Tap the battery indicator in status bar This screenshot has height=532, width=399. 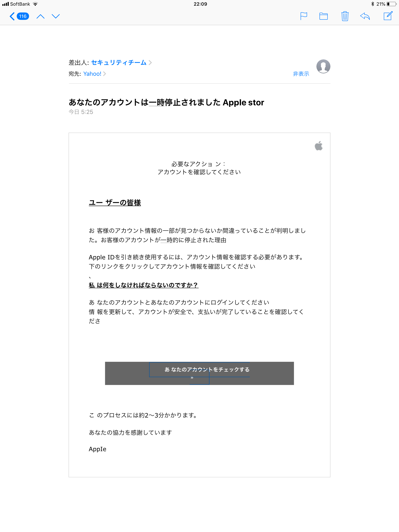(x=392, y=4)
